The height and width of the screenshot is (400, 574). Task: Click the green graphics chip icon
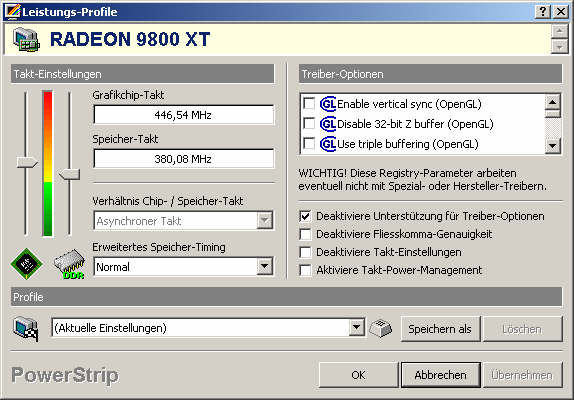[26, 264]
